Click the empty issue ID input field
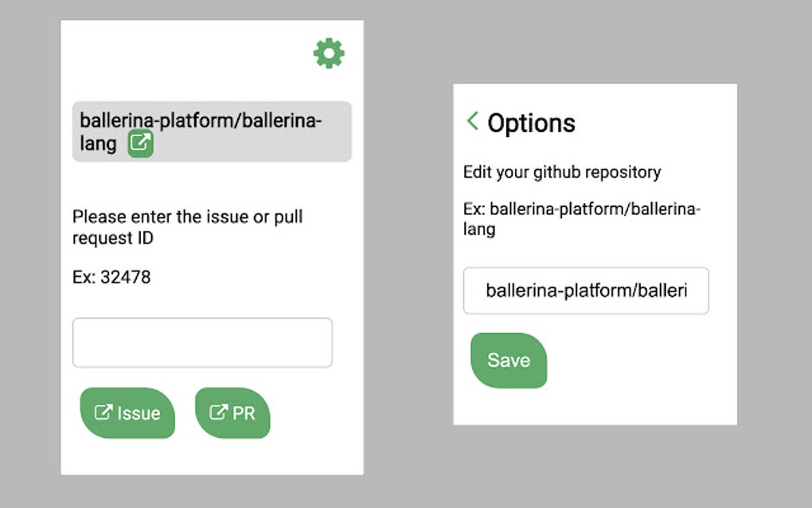The width and height of the screenshot is (812, 508). pos(202,342)
